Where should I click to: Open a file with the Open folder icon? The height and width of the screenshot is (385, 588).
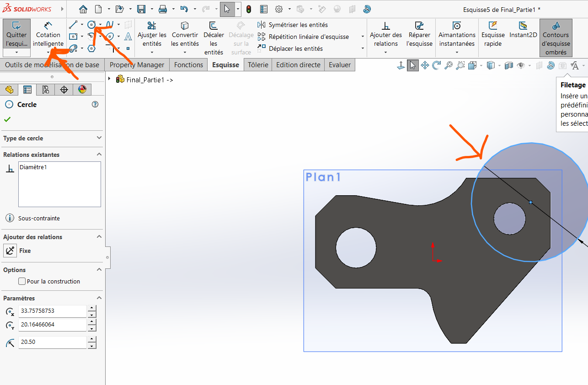[119, 9]
